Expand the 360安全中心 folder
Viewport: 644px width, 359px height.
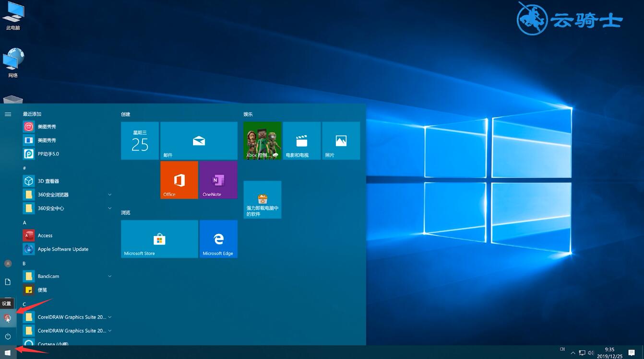[67, 208]
